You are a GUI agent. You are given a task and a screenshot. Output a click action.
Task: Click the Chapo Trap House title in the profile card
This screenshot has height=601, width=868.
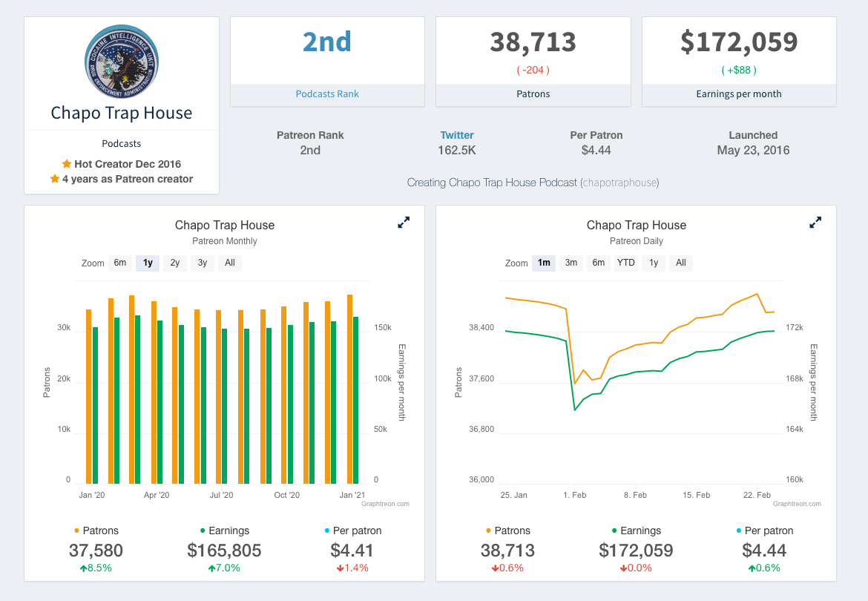122,113
